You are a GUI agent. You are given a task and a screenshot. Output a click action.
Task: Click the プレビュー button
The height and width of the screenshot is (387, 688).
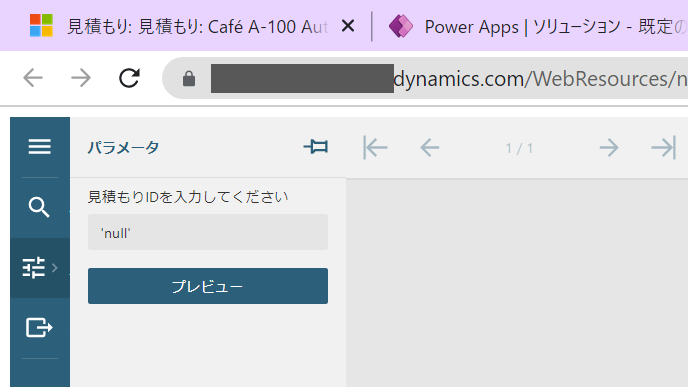[x=208, y=286]
